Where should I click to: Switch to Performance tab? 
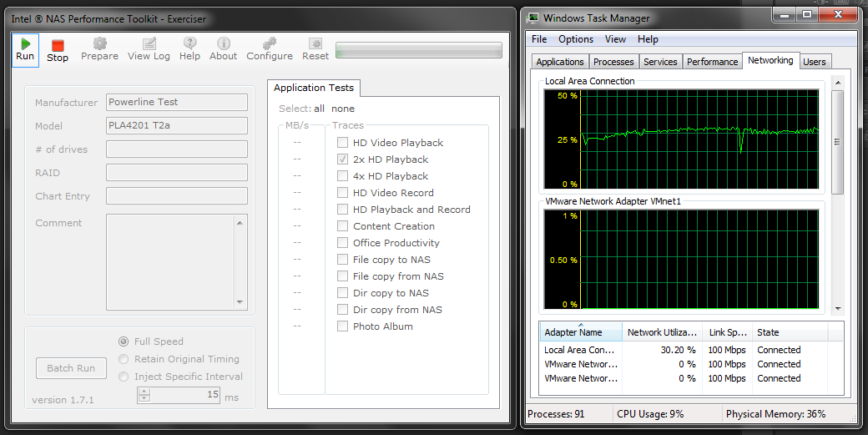(x=713, y=62)
